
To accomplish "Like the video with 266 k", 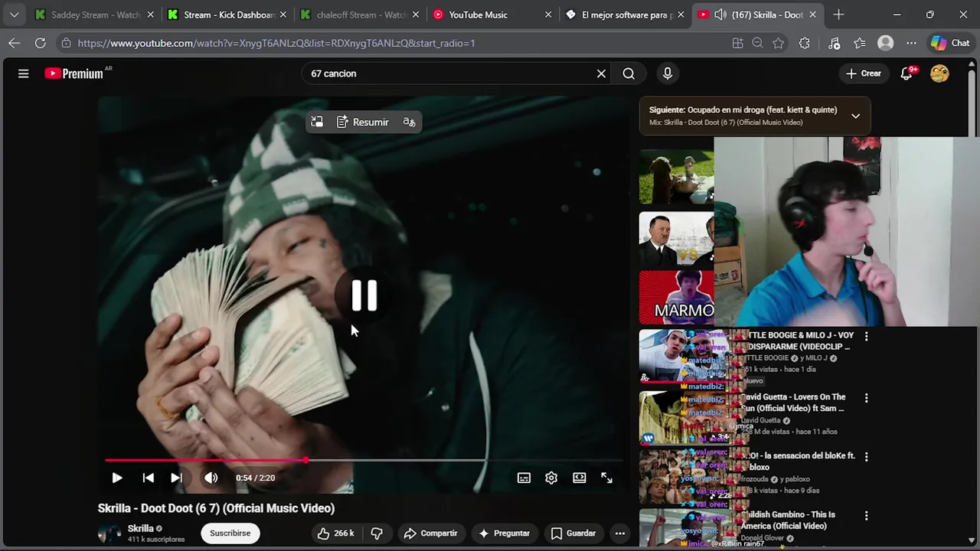I will tap(336, 533).
